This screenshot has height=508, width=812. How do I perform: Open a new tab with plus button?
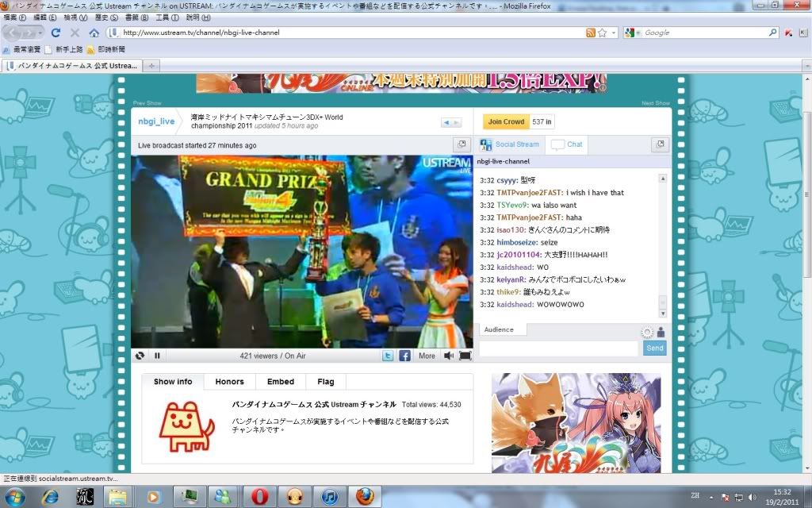151,66
